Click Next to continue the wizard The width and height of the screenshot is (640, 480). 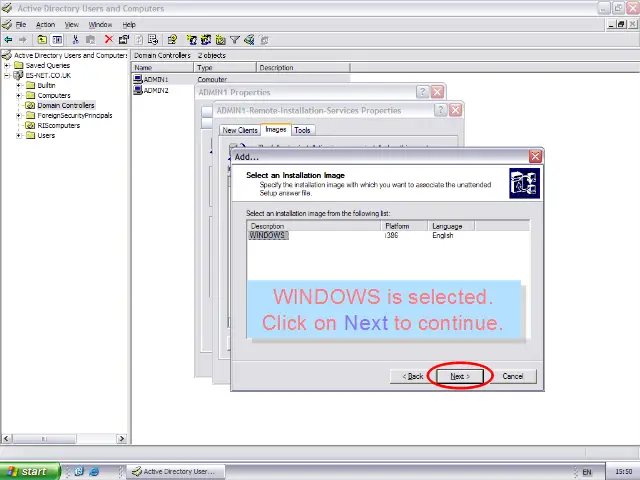point(460,376)
